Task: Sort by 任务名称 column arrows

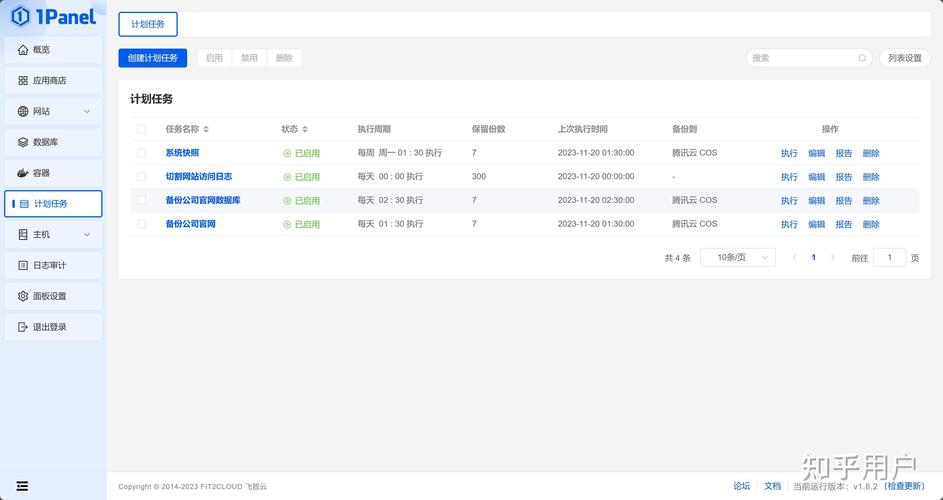Action: coord(206,129)
